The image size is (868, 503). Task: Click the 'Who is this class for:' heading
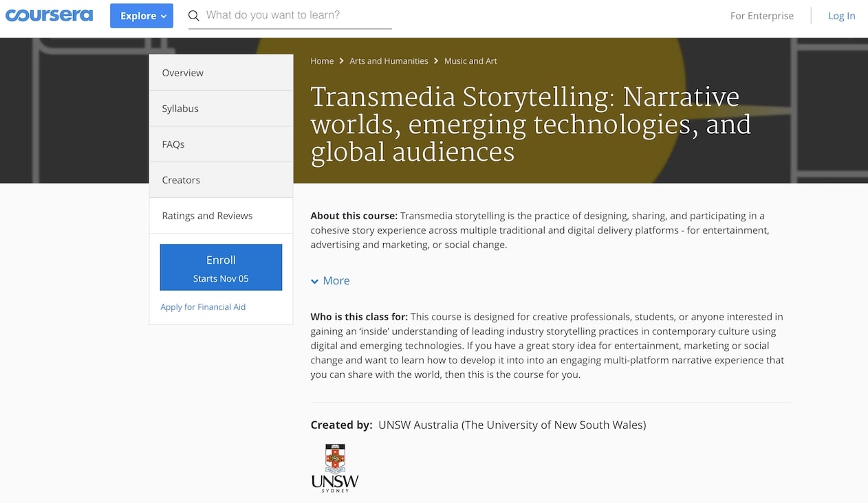coord(359,317)
